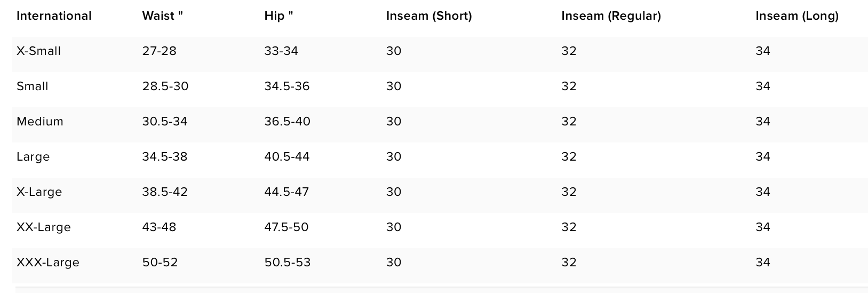Select the Medium size row label
The height and width of the screenshot is (293, 868).
40,122
